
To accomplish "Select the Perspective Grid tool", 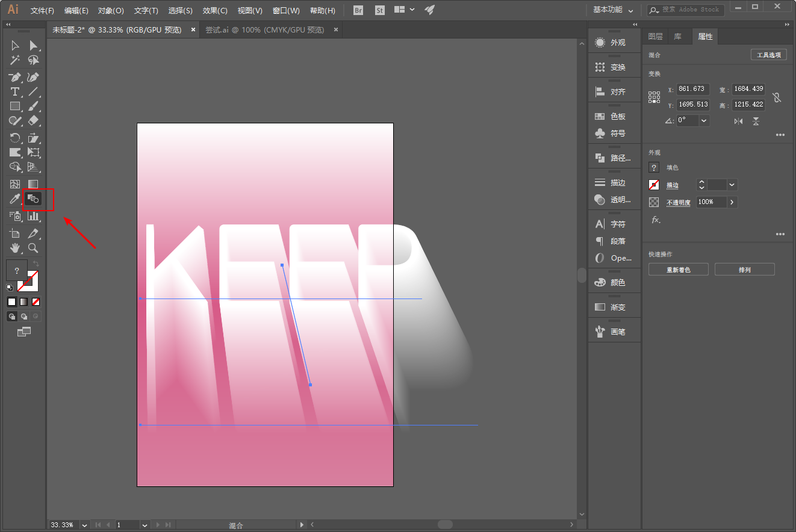I will coord(34,167).
